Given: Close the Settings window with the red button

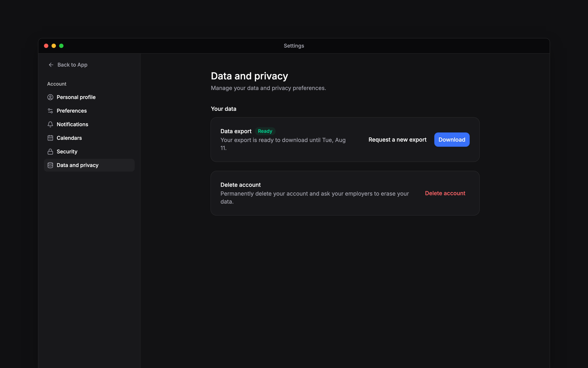Looking at the screenshot, I should (x=46, y=46).
